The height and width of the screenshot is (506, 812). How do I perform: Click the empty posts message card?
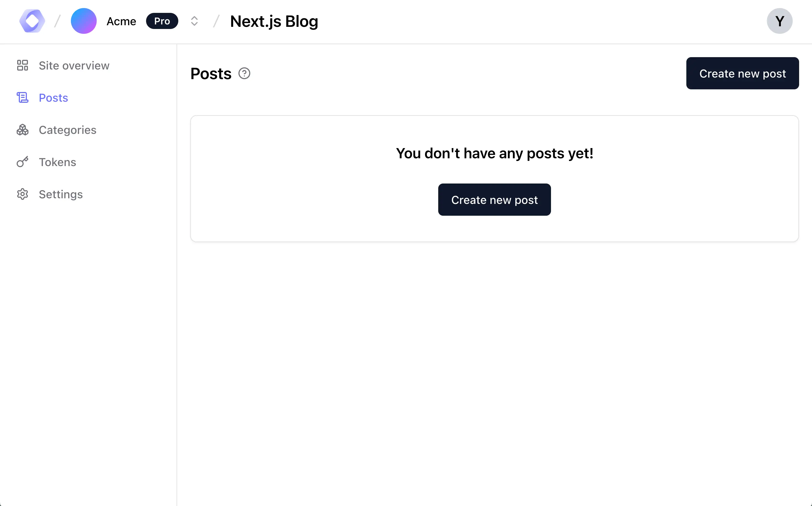pos(494,153)
